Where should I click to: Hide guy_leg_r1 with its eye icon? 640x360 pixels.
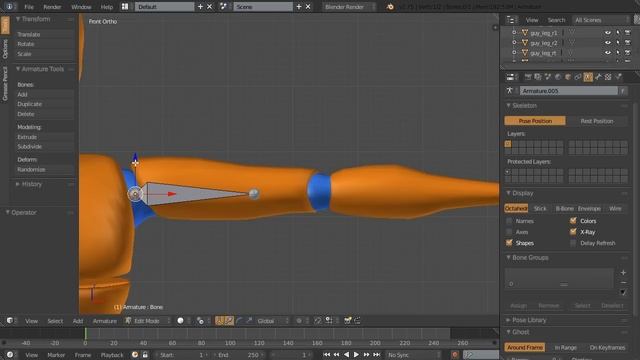click(608, 33)
